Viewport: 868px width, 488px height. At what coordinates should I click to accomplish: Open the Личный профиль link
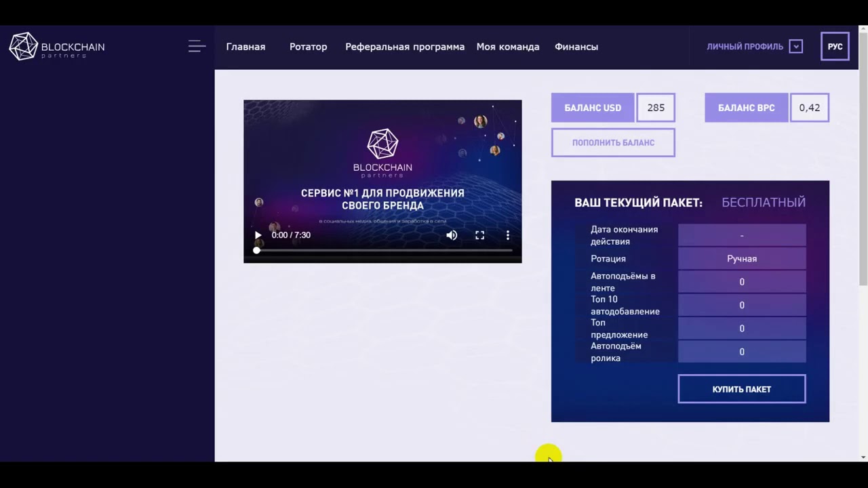[745, 47]
